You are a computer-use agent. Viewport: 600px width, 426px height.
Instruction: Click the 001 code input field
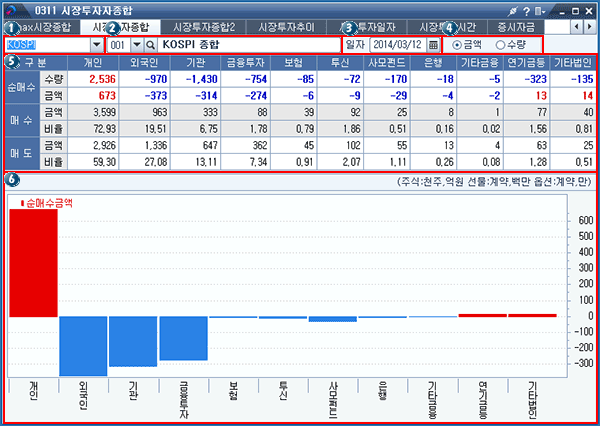point(119,45)
